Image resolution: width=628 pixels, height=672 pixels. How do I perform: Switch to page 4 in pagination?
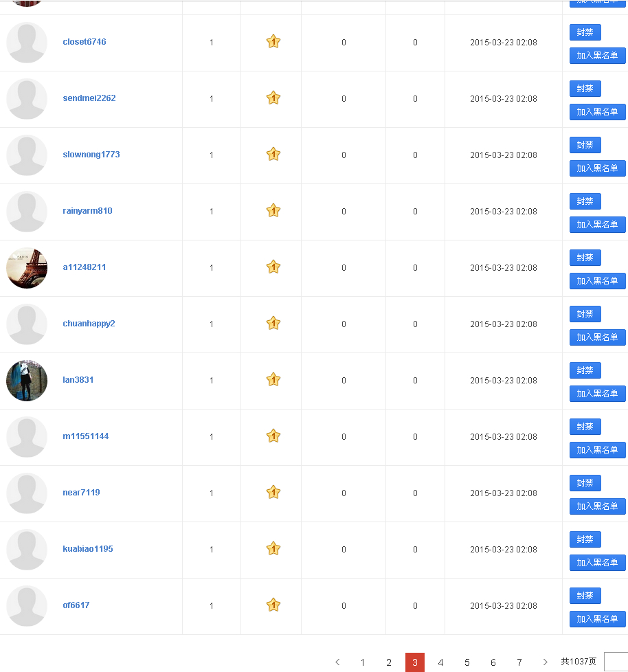tap(441, 662)
